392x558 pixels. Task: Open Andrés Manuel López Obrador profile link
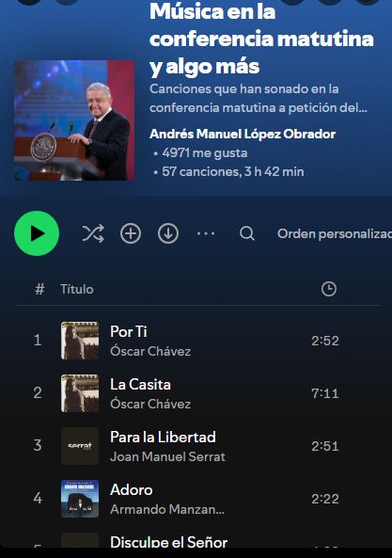point(243,134)
